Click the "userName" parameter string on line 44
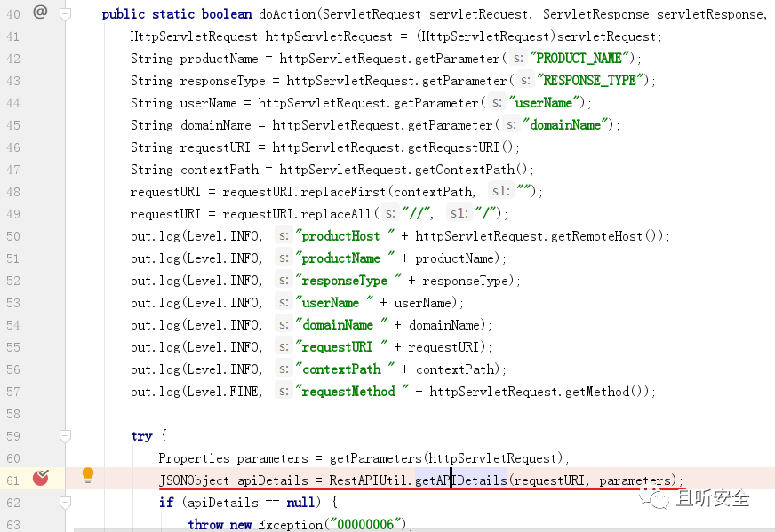This screenshot has height=532, width=775. pyautogui.click(x=544, y=103)
